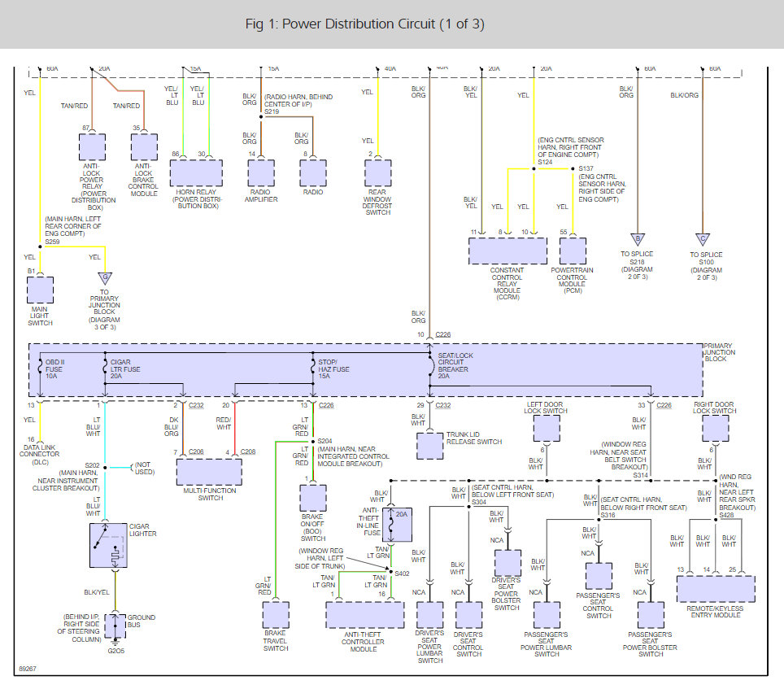Click the 'DATA LINK CONNECTOR (DLC)' label

click(x=40, y=455)
